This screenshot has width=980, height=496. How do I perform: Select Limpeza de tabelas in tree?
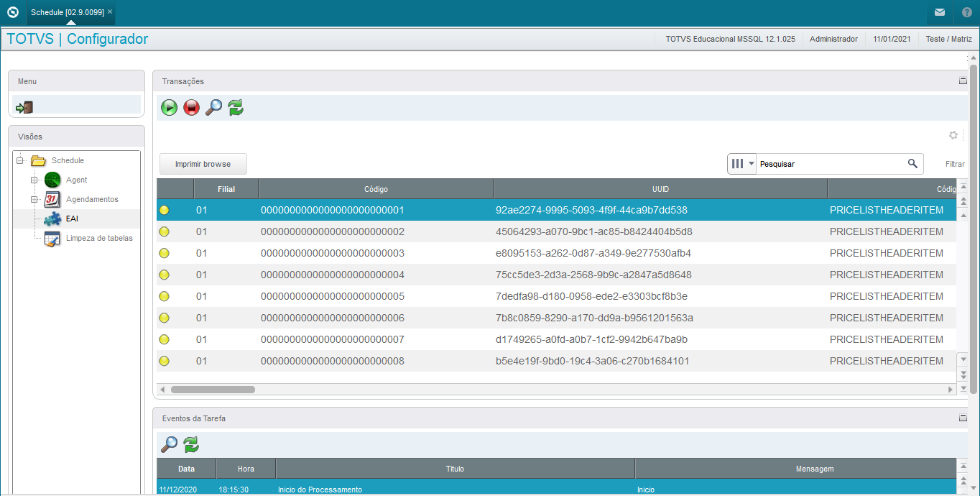(x=99, y=238)
